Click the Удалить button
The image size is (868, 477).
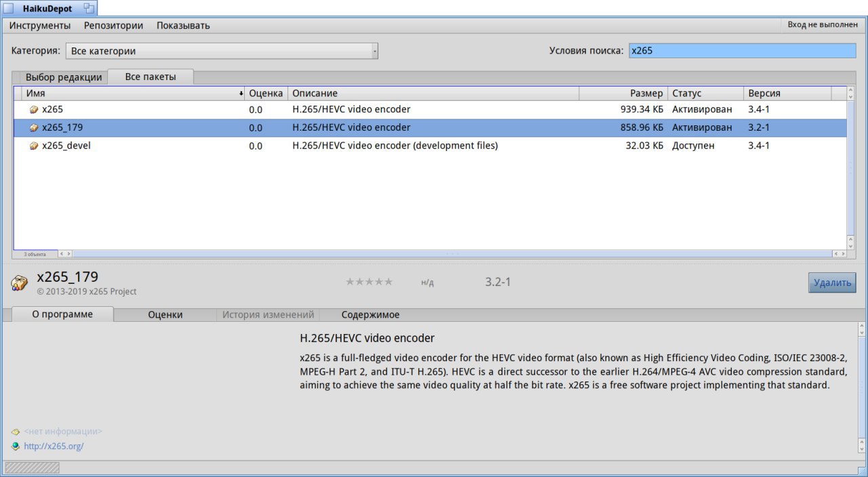[x=832, y=283]
